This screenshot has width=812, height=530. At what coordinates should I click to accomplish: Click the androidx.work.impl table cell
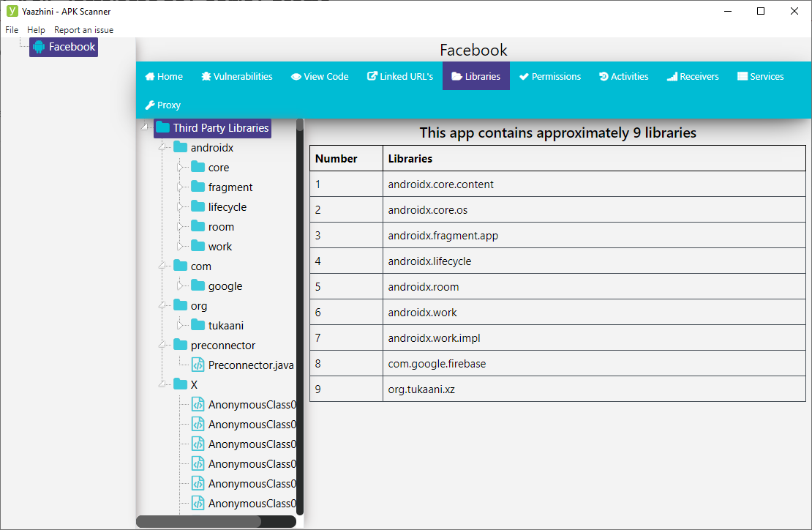[594, 337]
